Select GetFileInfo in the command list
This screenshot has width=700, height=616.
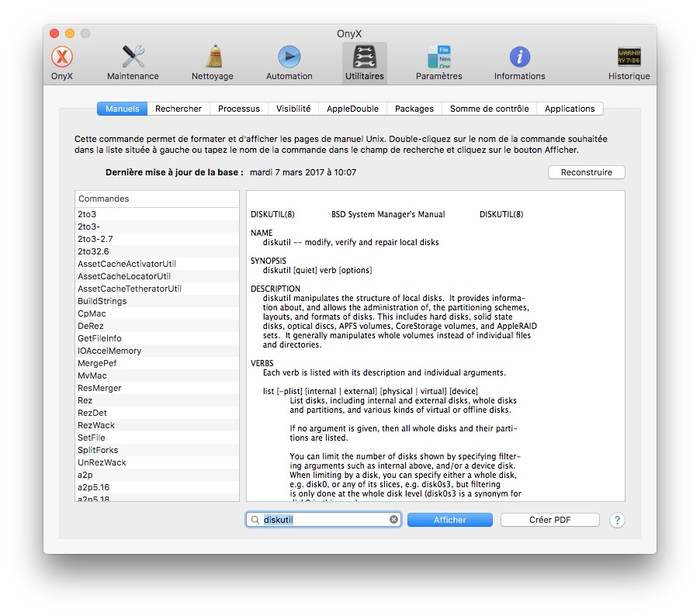(157, 338)
